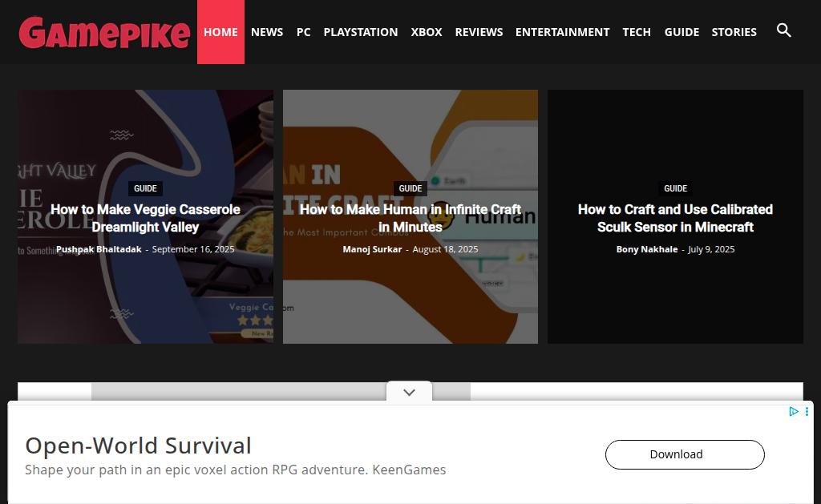Click the AdChoices triangle icon
This screenshot has width=821, height=504.
[x=793, y=411]
